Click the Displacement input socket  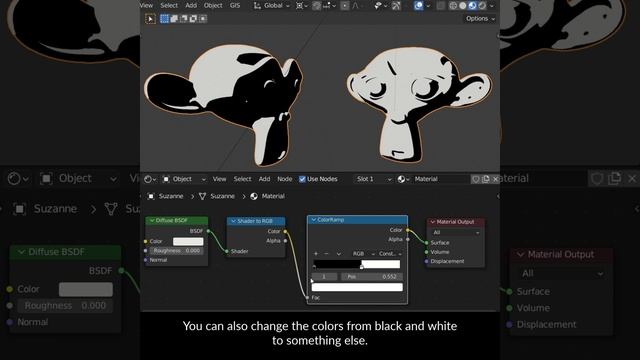427,261
